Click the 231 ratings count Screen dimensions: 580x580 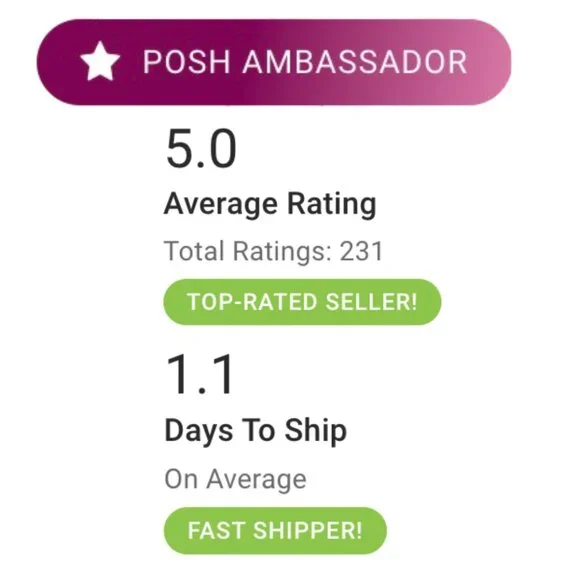pyautogui.click(x=361, y=251)
